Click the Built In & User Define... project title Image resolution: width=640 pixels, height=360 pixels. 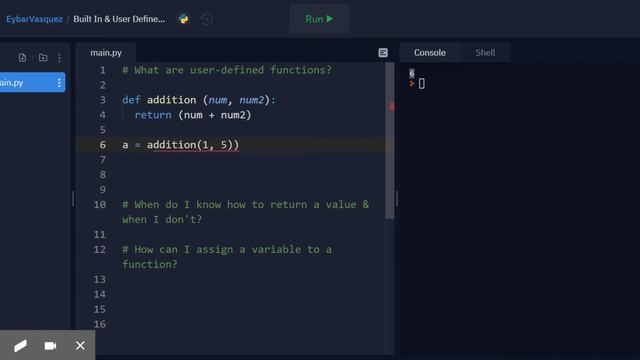click(119, 19)
